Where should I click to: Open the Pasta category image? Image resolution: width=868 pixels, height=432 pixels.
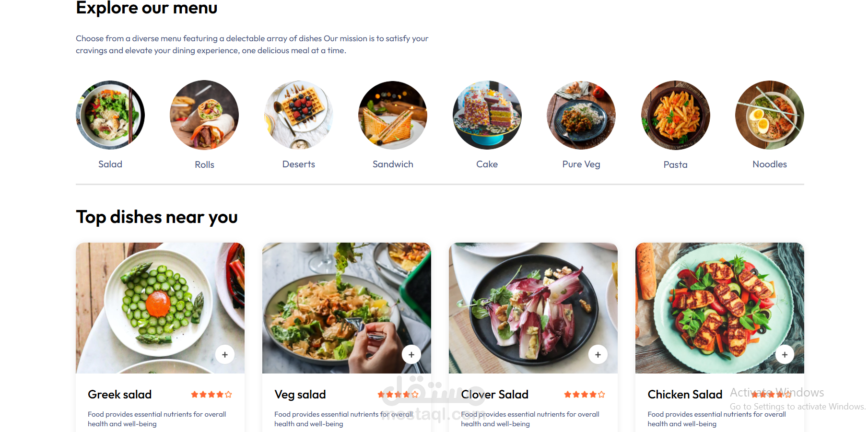coord(676,115)
